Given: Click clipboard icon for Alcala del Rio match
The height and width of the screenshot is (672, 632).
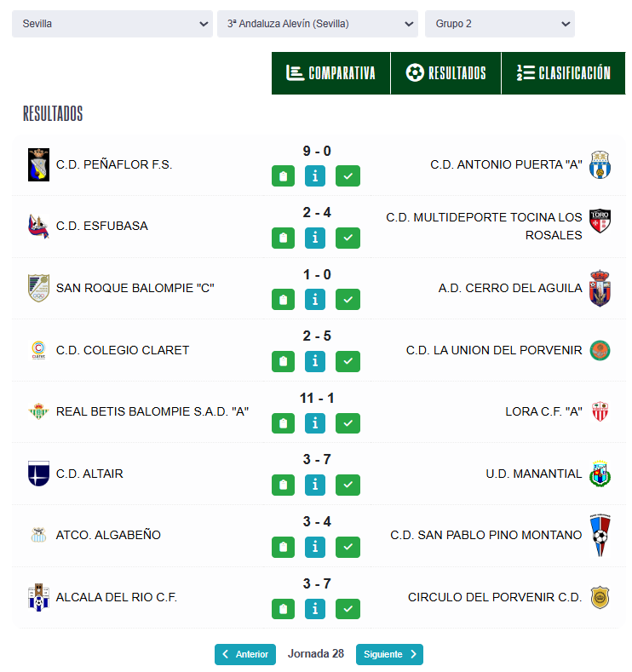Looking at the screenshot, I should [283, 609].
